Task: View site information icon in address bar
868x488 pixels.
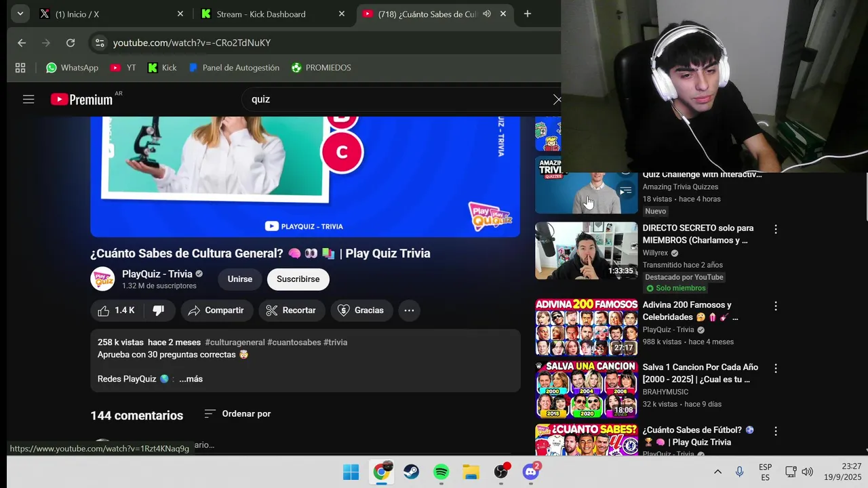Action: pyautogui.click(x=100, y=43)
